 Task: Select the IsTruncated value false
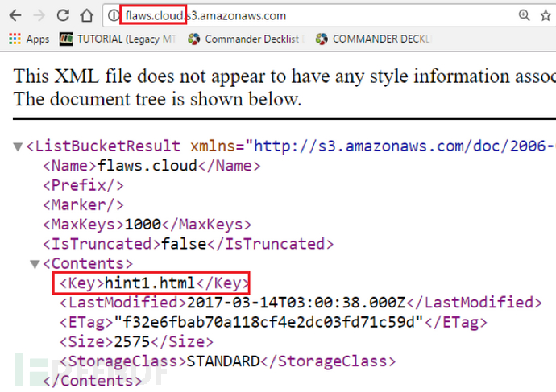pos(184,244)
